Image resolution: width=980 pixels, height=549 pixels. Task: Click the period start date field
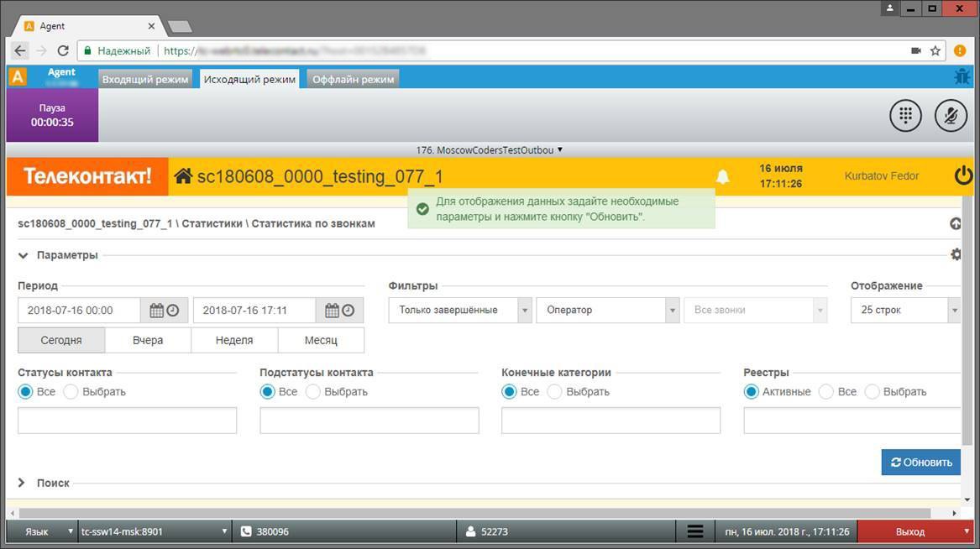coord(80,311)
